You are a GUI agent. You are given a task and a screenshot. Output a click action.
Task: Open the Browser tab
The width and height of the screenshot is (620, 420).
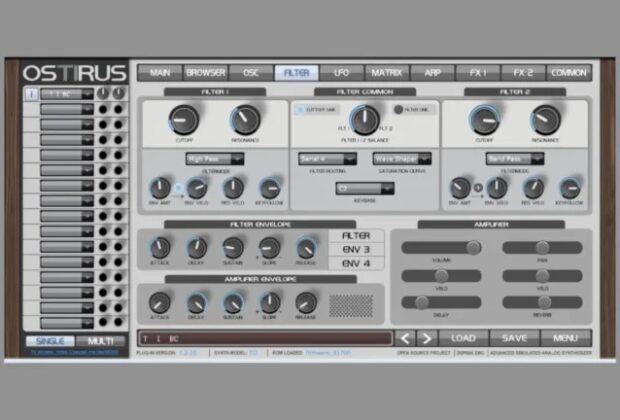206,73
